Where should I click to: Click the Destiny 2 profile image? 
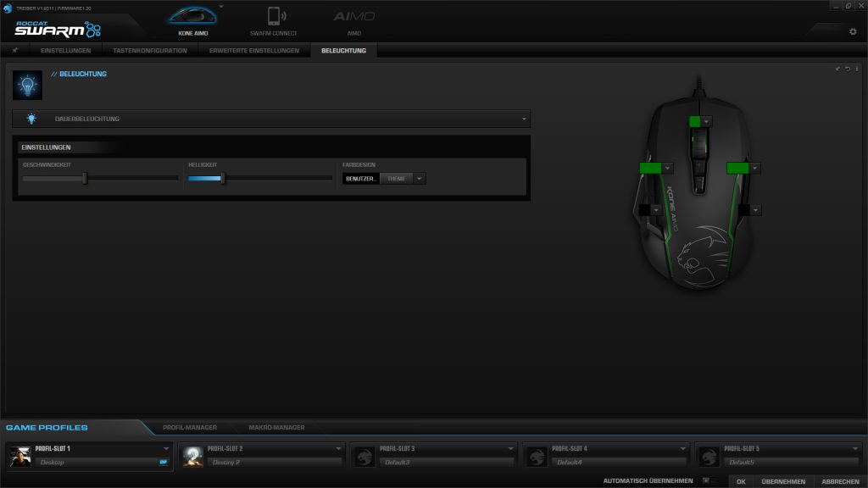tap(192, 456)
